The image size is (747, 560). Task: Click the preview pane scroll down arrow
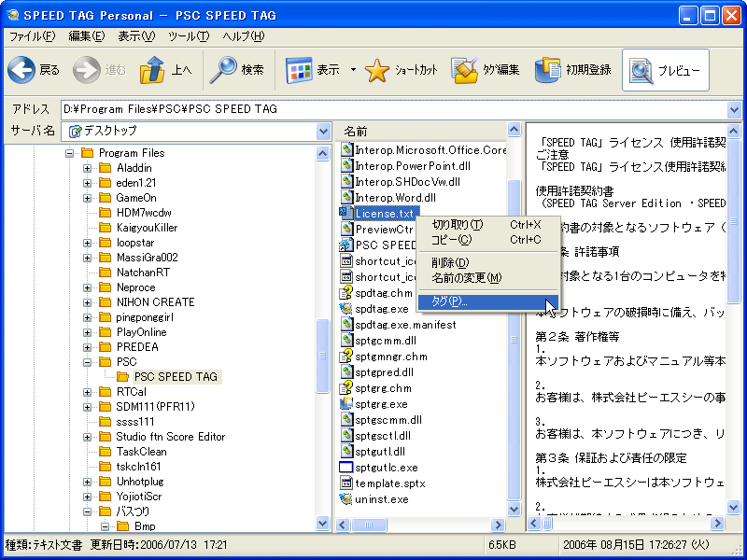click(734, 508)
